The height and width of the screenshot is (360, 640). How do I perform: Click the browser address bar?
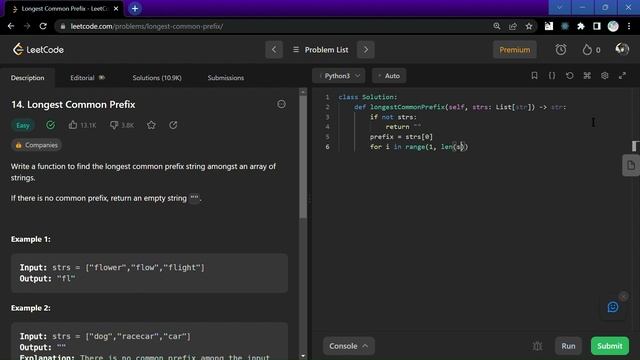tap(273, 26)
